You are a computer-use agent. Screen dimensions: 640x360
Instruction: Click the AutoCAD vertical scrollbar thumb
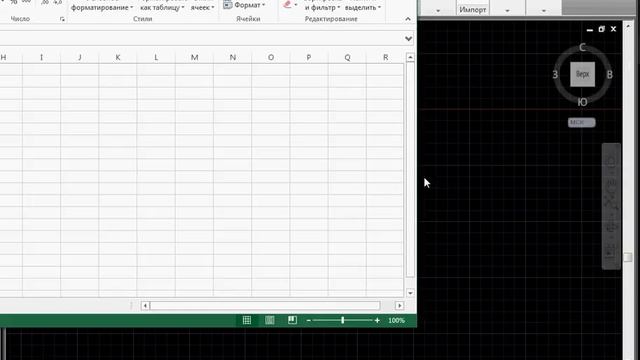628,257
